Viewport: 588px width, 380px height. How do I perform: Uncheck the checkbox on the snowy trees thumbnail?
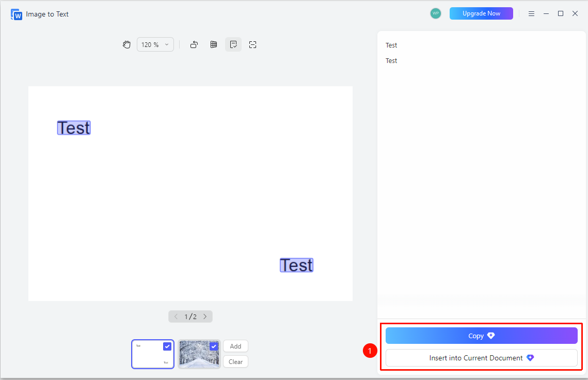(214, 346)
